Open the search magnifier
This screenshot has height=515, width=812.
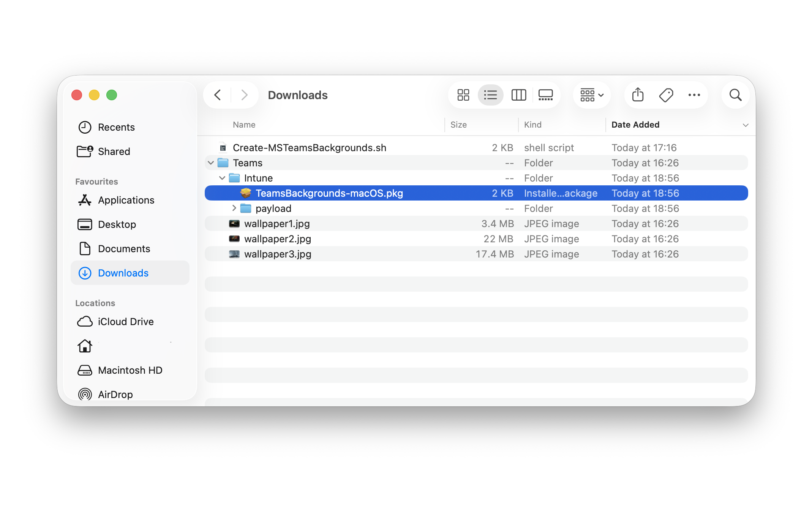735,95
